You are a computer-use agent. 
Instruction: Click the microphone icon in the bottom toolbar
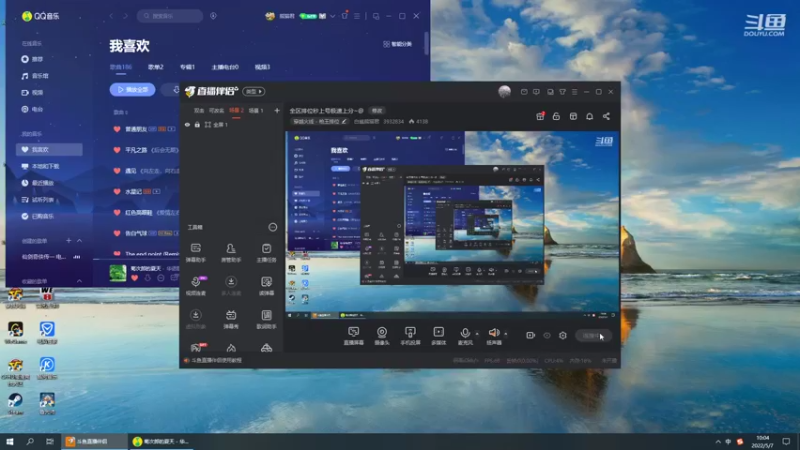point(465,333)
